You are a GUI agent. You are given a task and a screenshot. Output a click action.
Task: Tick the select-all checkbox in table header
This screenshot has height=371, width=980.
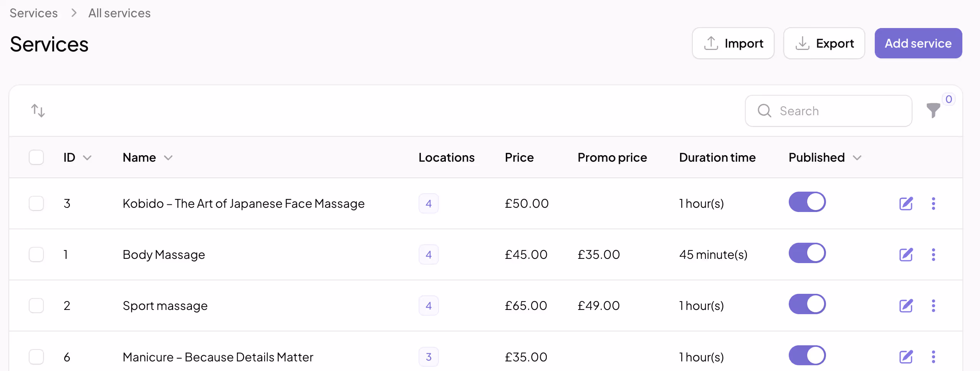36,157
